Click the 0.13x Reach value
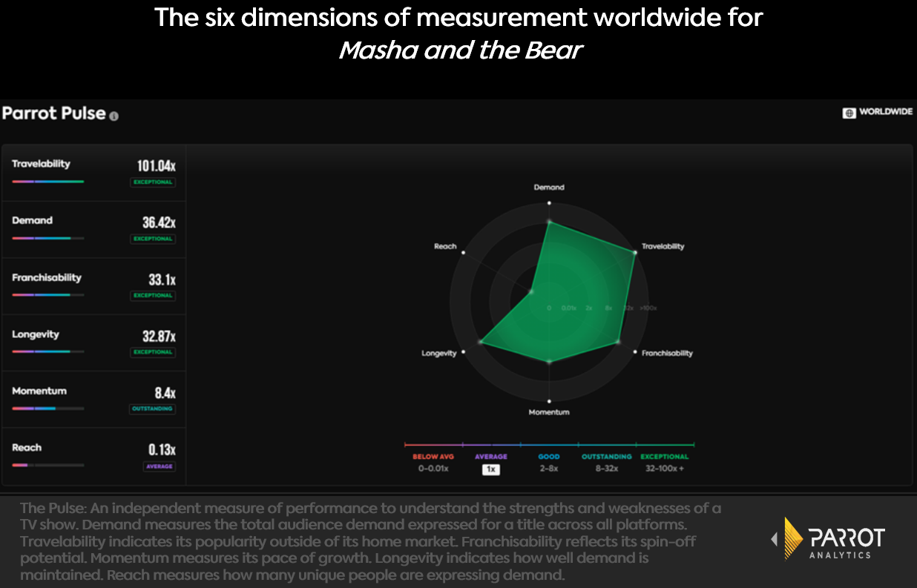This screenshot has width=917, height=588. 162,449
